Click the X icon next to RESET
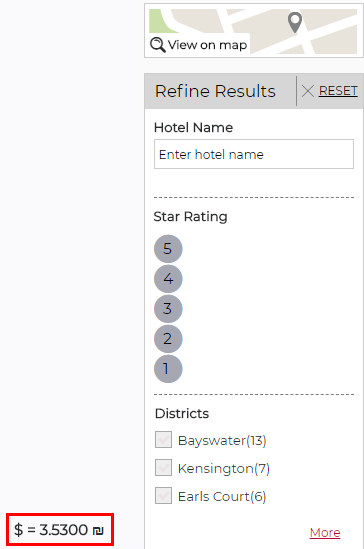Image resolution: width=364 pixels, height=549 pixels. pos(308,91)
